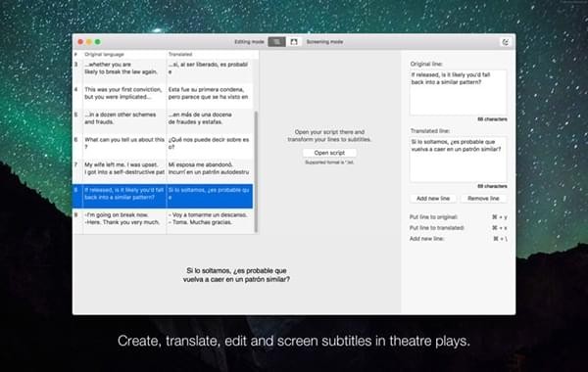
Task: Click row number 4 in subtitle table
Action: click(76, 89)
